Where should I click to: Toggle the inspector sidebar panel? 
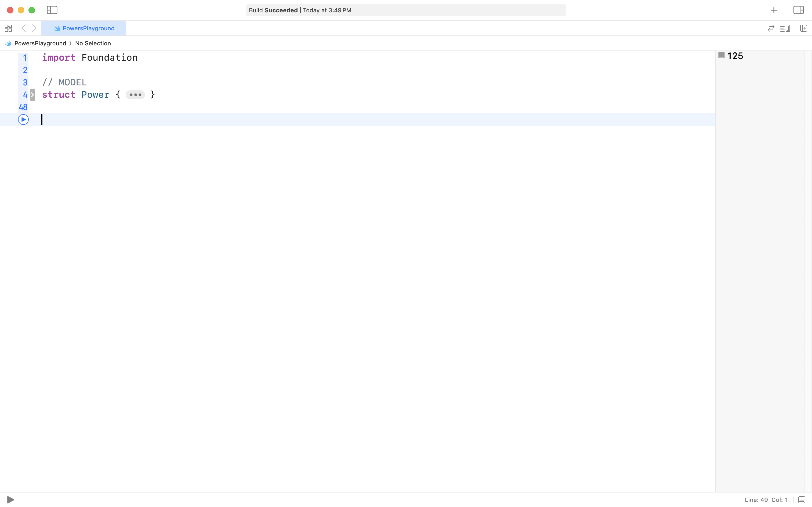[798, 10]
